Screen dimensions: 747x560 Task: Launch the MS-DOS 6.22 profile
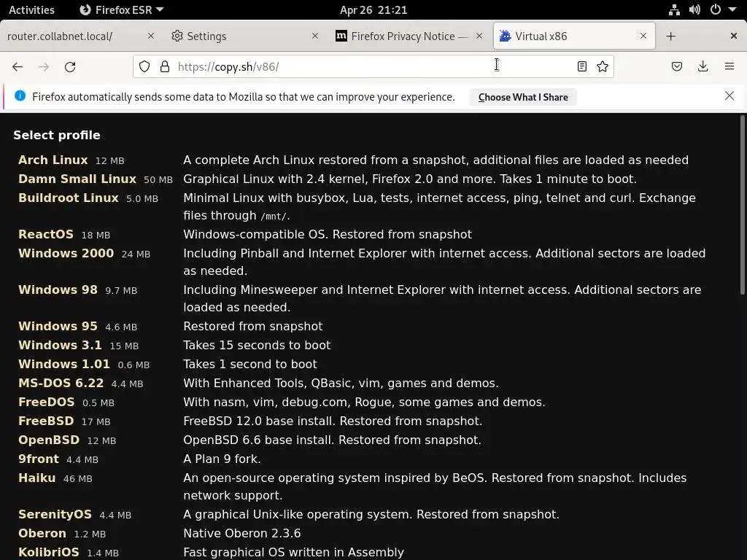pyautogui.click(x=61, y=384)
